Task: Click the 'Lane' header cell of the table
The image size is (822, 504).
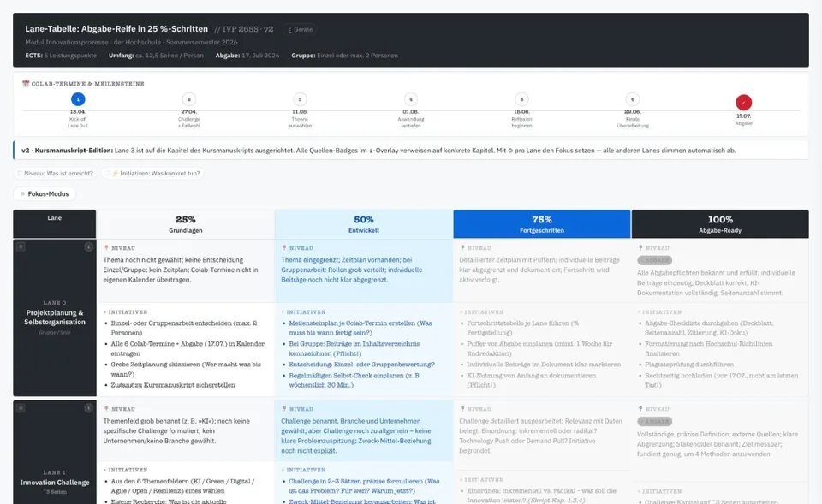Action: (x=55, y=224)
